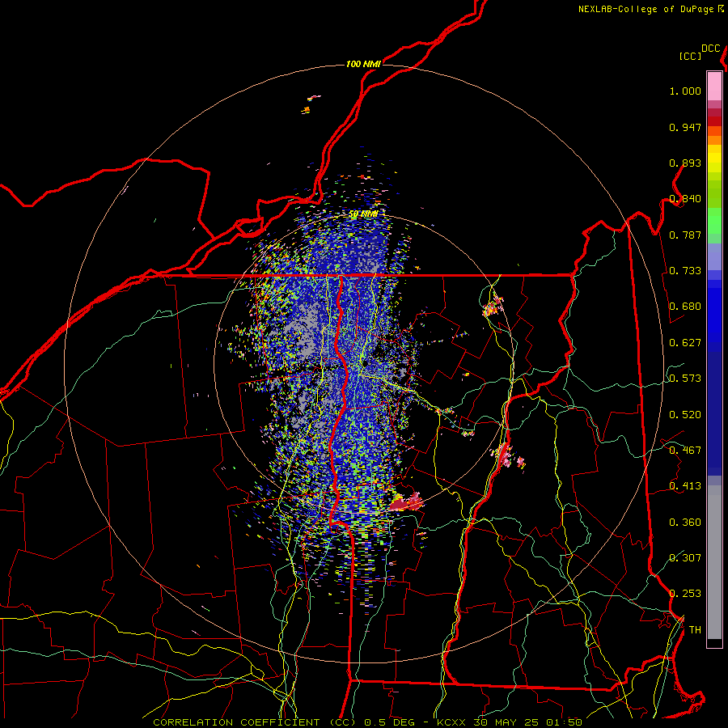Select the 0.520 legend value
Image resolution: width=728 pixels, height=728 pixels.
coord(685,415)
